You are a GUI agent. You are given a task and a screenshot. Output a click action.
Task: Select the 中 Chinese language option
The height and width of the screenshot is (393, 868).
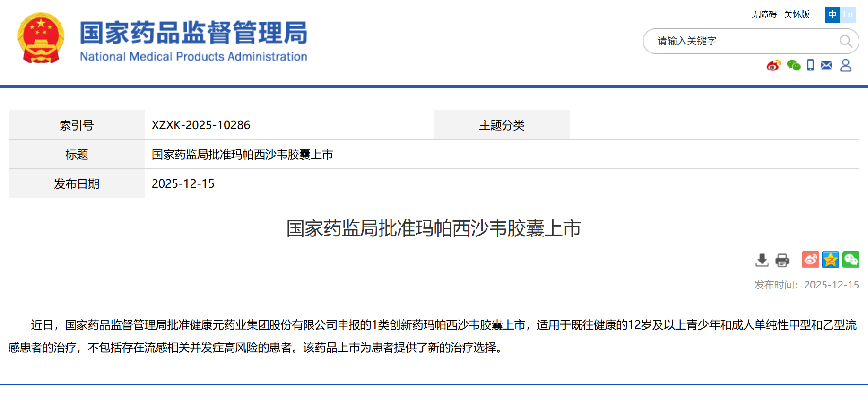click(832, 15)
